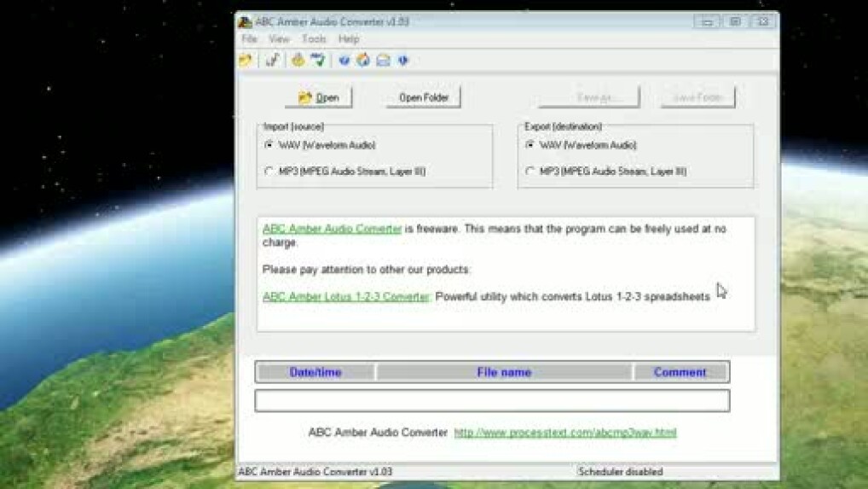Click the green checkmark toolbar icon
868x489 pixels.
coord(318,61)
